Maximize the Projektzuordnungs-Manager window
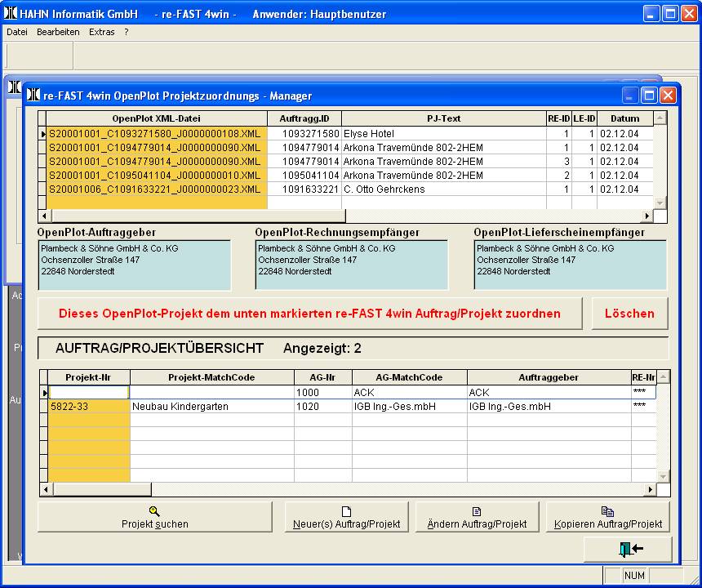Viewport: 702px width, 588px height. [648, 96]
